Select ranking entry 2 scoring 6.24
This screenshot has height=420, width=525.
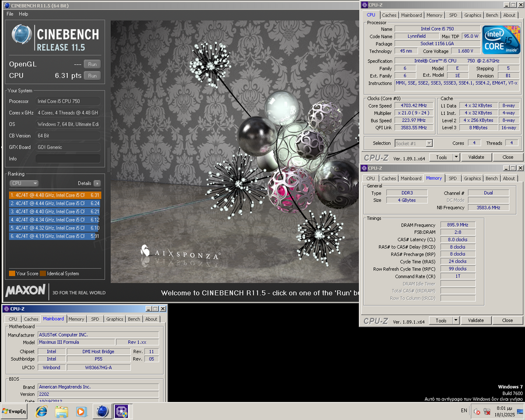[x=55, y=204]
